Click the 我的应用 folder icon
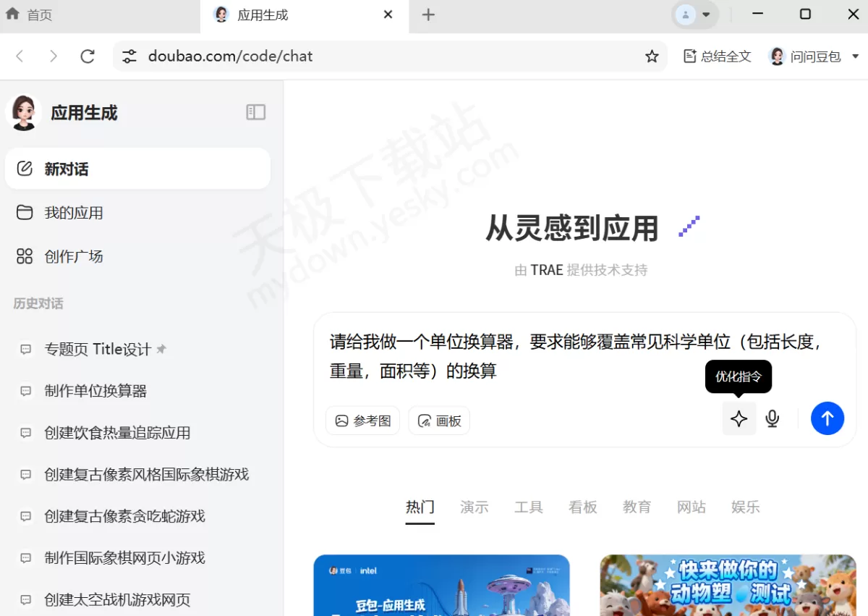868x616 pixels. pyautogui.click(x=25, y=213)
